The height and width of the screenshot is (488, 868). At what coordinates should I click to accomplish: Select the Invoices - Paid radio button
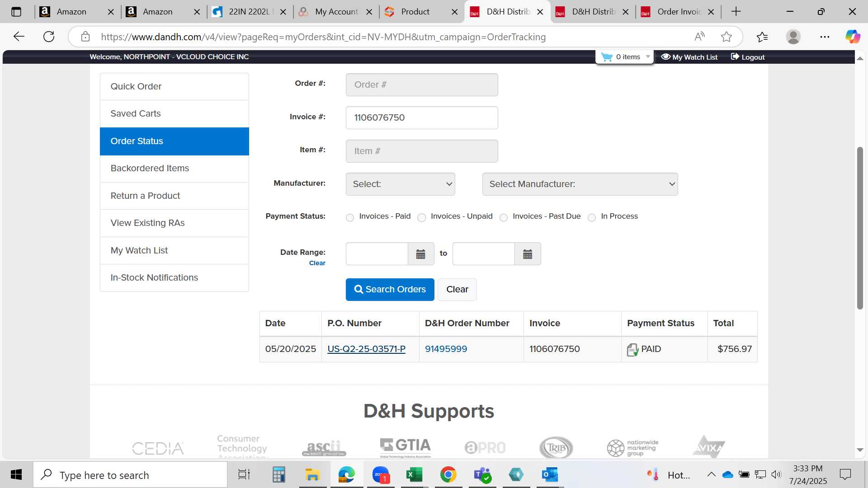(350, 218)
